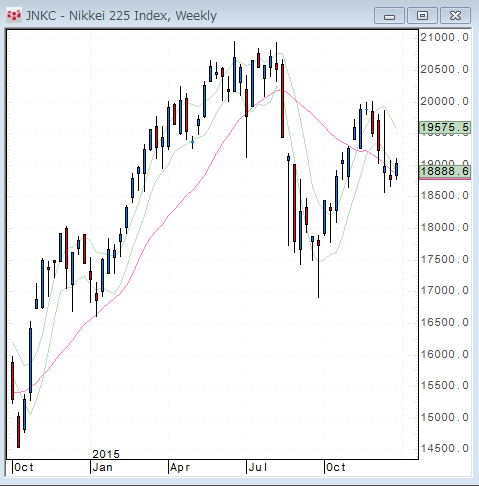
Task: Click the window title 'JNKC - Nikkei 225 Index, Weekly'
Action: point(121,16)
